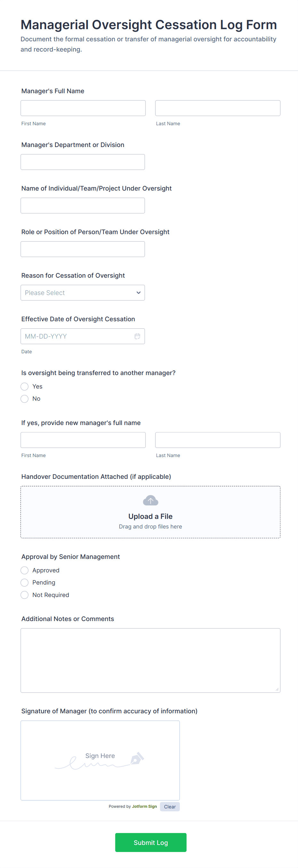The height and width of the screenshot is (868, 298).
Task: Click Manager's Department or Division input
Action: [83, 162]
